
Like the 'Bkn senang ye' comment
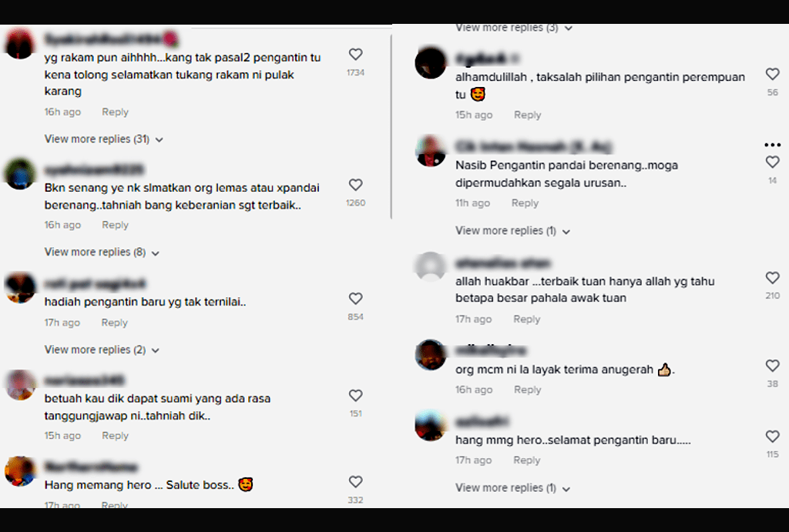[355, 185]
